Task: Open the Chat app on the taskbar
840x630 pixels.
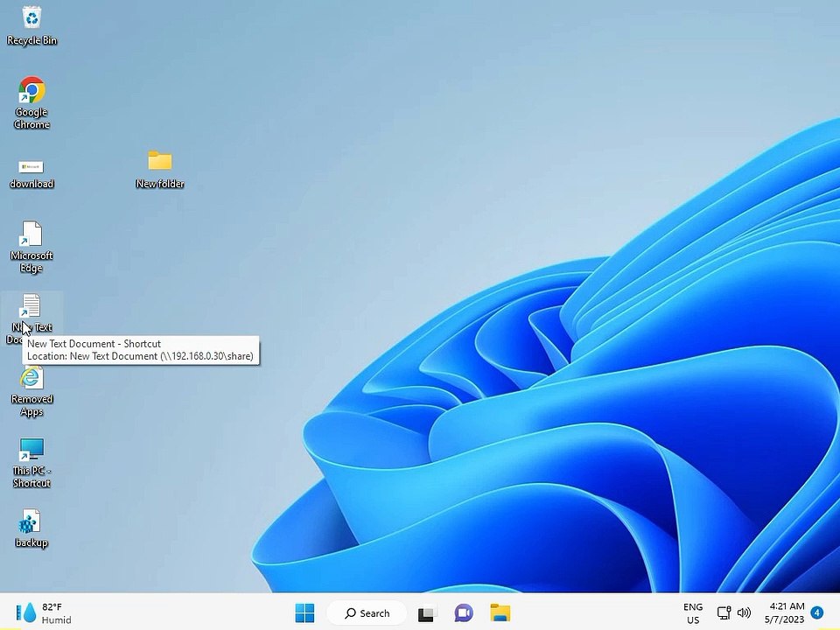Action: coord(464,612)
